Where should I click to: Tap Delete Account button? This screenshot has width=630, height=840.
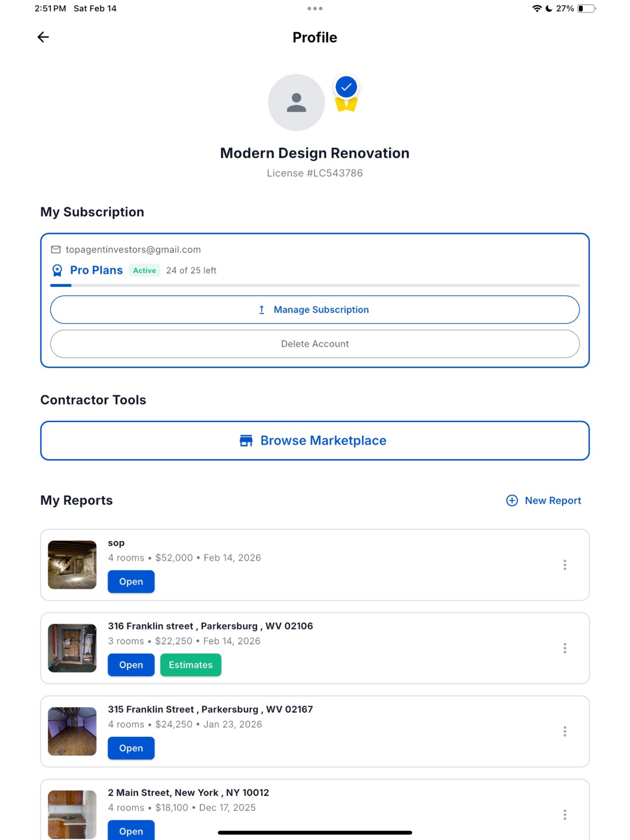point(315,344)
